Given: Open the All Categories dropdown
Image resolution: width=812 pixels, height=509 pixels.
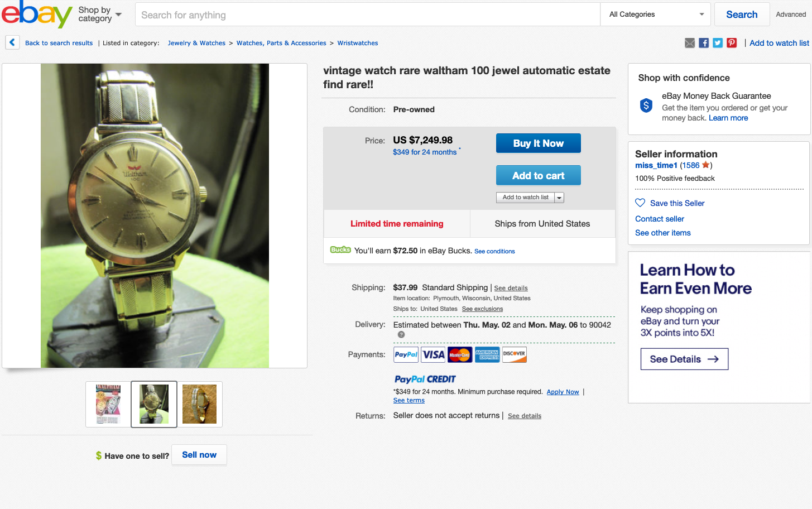Looking at the screenshot, I should coord(656,15).
